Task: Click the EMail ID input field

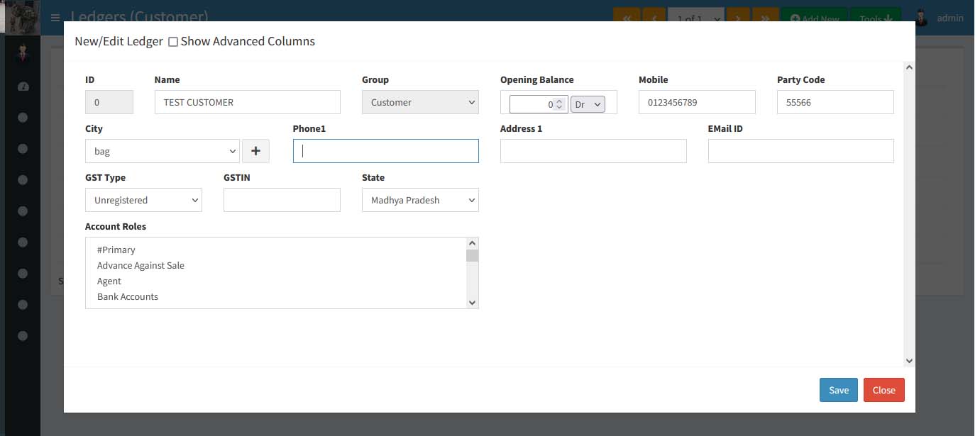Action: point(801,151)
